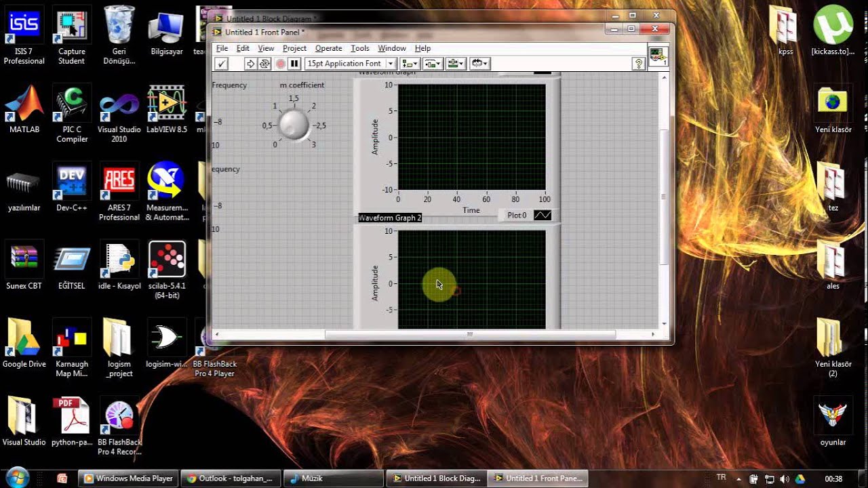The image size is (868, 488).
Task: Open BB FlashBack Pro 4 Recorder icon
Action: (x=119, y=426)
